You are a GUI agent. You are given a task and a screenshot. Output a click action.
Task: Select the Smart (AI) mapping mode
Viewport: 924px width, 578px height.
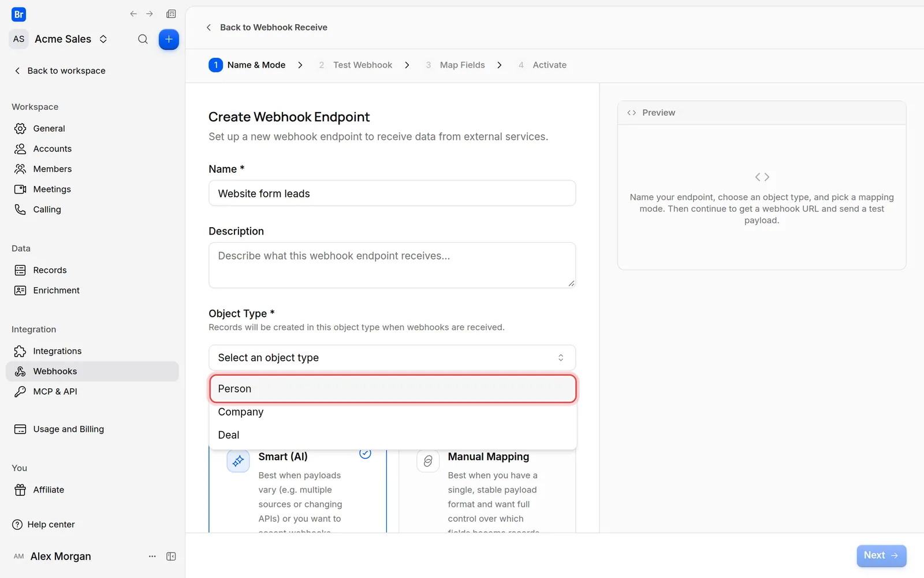coord(297,491)
